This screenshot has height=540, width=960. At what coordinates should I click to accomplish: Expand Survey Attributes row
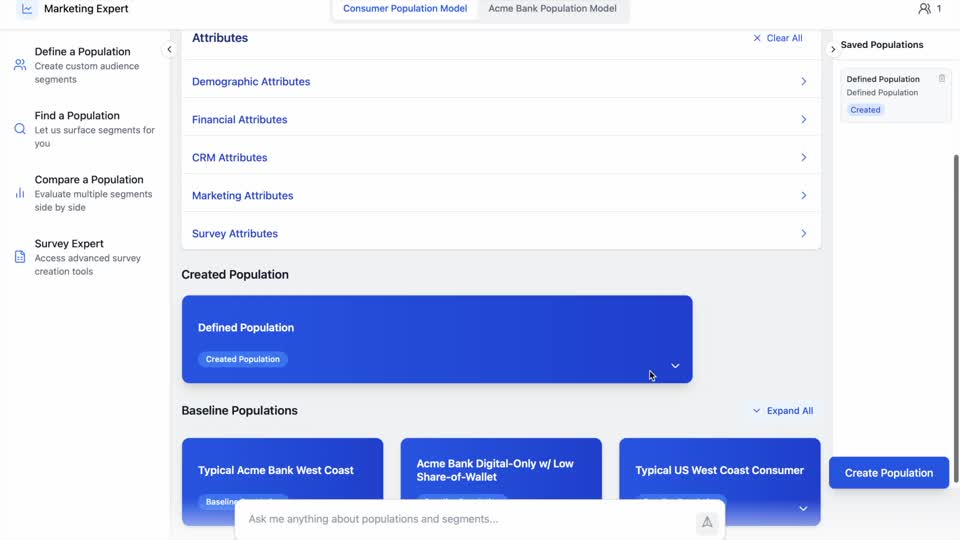[x=501, y=233]
